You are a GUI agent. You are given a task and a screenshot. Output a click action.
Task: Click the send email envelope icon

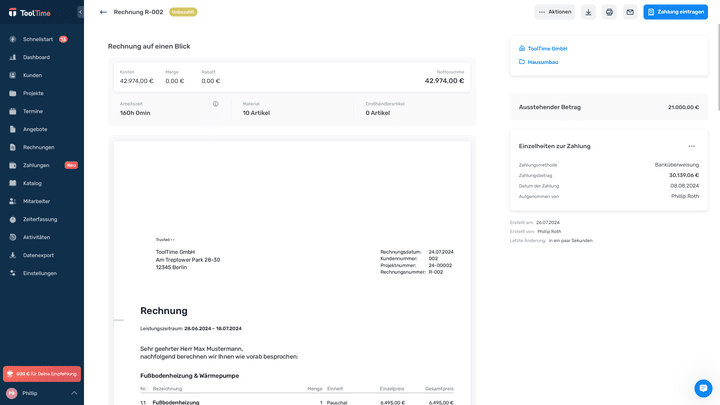tap(630, 12)
